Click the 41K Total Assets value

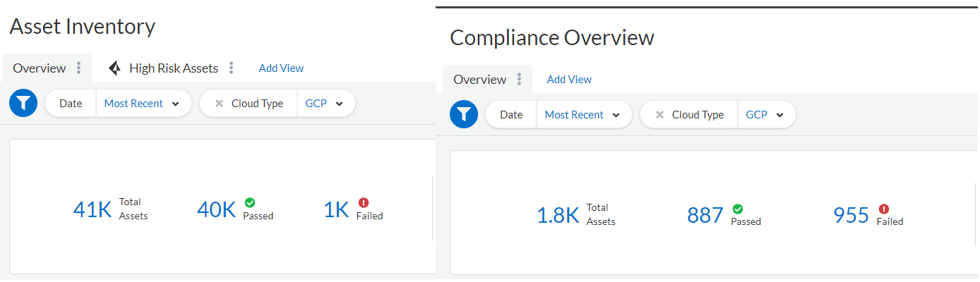pyautogui.click(x=92, y=209)
